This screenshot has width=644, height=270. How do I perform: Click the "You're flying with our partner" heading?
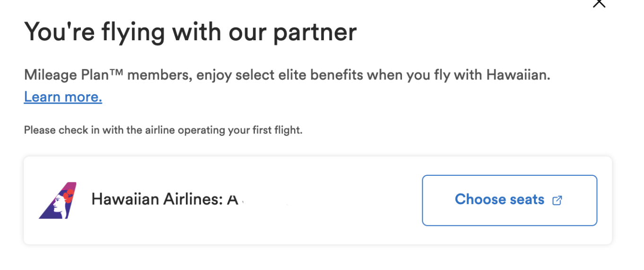(x=190, y=33)
